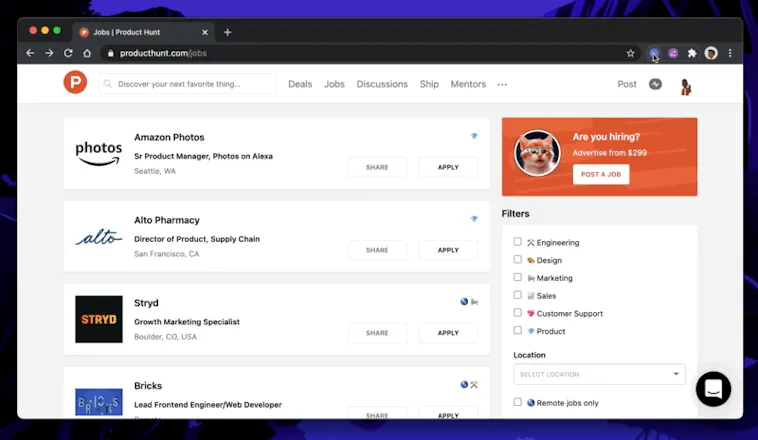Click the Amazon Photos company logo
The height and width of the screenshot is (440, 758).
pyautogui.click(x=99, y=153)
